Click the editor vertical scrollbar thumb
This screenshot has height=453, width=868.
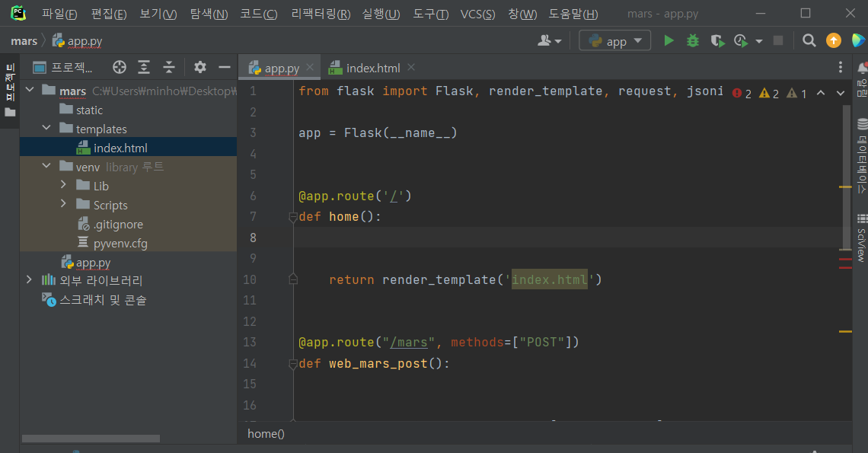coord(847,177)
